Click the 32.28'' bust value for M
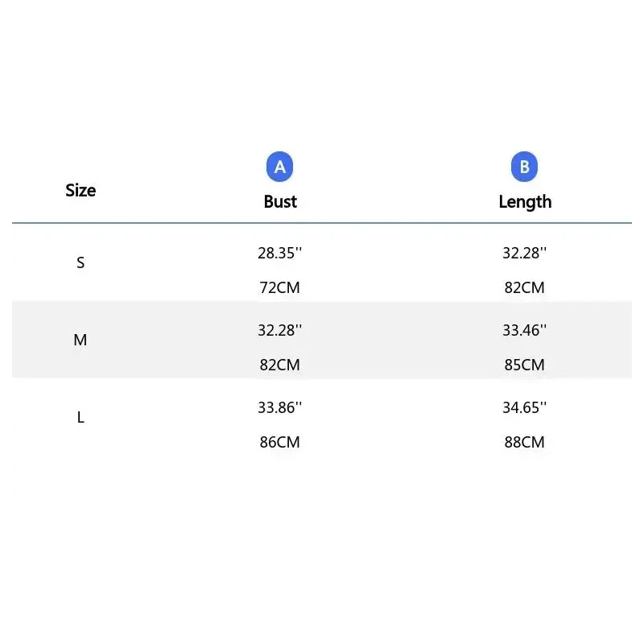644x644 pixels. tap(279, 330)
